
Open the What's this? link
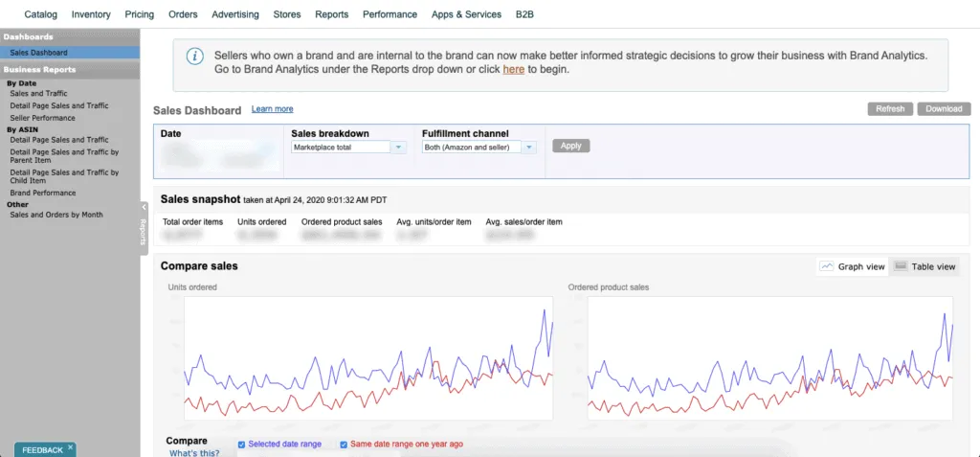194,452
